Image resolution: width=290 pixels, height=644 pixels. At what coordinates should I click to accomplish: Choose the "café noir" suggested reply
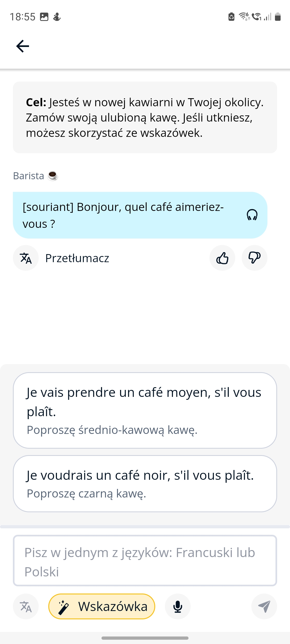click(145, 484)
